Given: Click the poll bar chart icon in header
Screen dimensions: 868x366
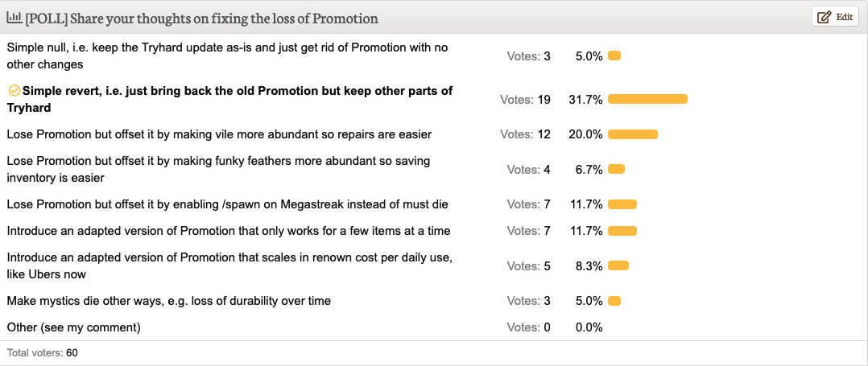Looking at the screenshot, I should tap(14, 18).
